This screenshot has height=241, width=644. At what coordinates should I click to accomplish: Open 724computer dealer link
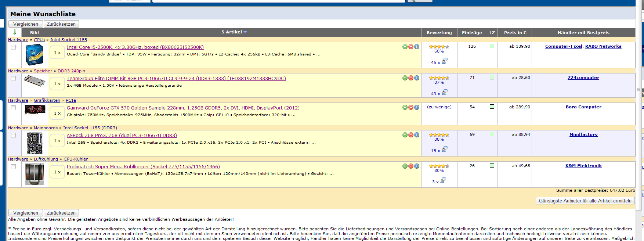583,78
